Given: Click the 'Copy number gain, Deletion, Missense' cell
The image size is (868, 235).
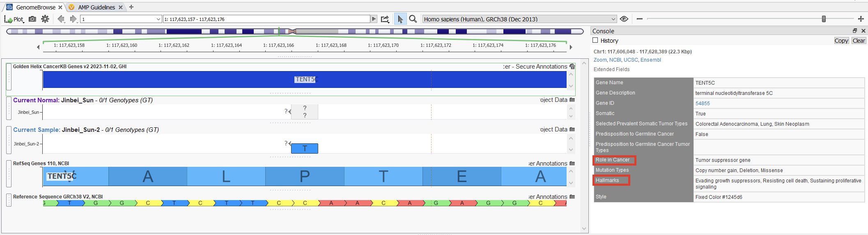Looking at the screenshot, I should coord(779,170).
